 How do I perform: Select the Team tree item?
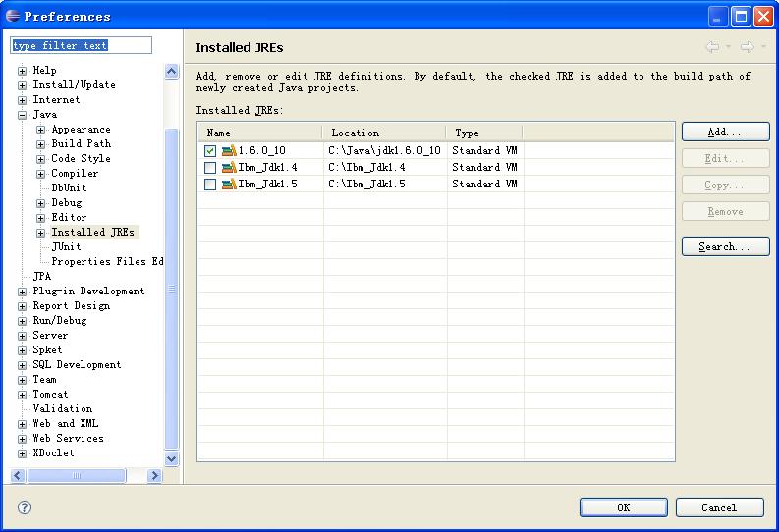(44, 379)
